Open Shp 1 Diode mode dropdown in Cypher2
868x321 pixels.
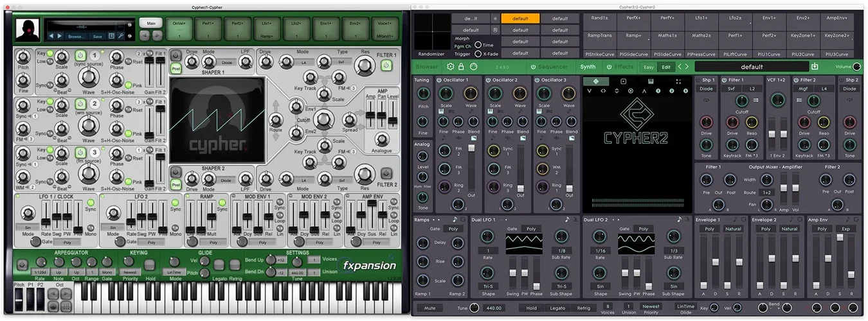[x=706, y=89]
